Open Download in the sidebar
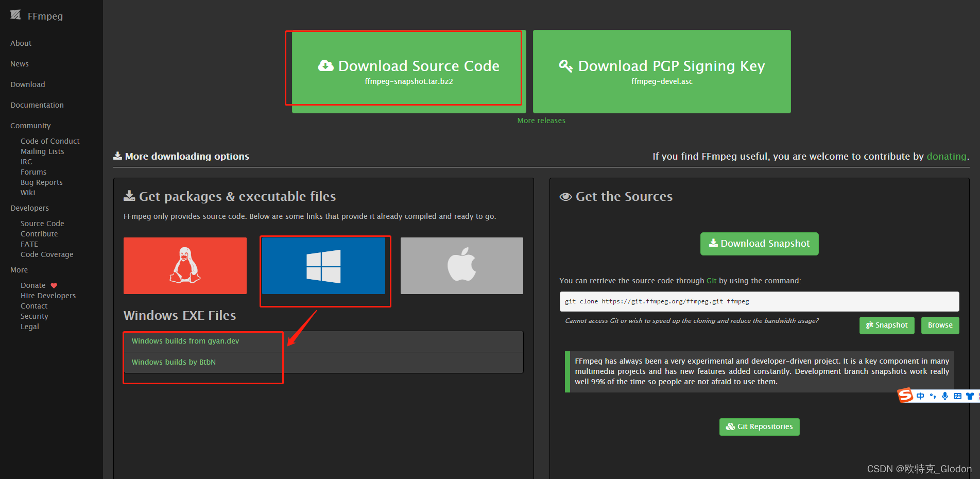The image size is (980, 479). coord(28,84)
